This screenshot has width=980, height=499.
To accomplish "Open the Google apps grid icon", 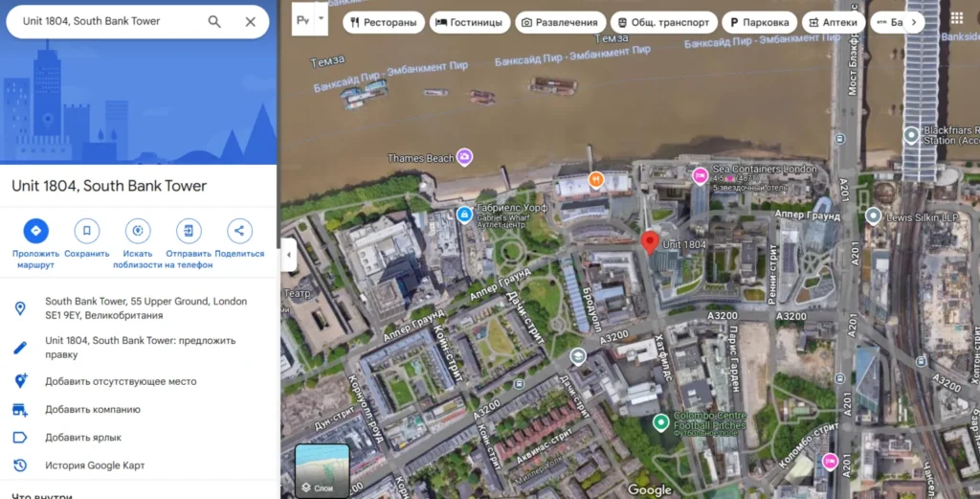I will pyautogui.click(x=957, y=19).
